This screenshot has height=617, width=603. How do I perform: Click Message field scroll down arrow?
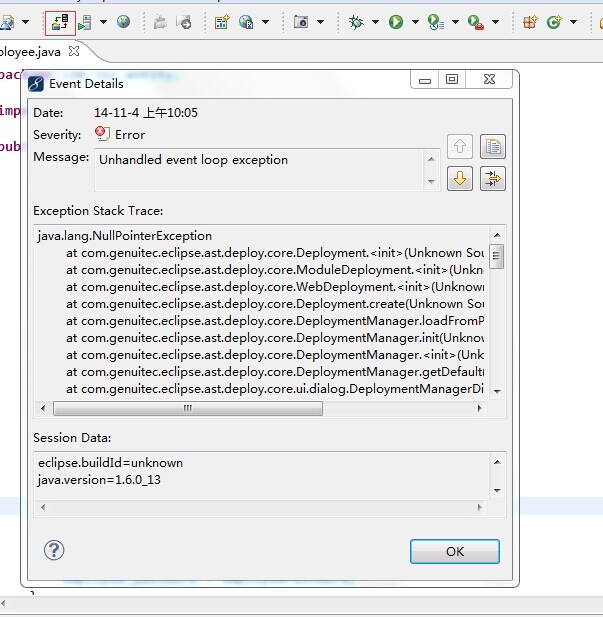click(x=431, y=181)
